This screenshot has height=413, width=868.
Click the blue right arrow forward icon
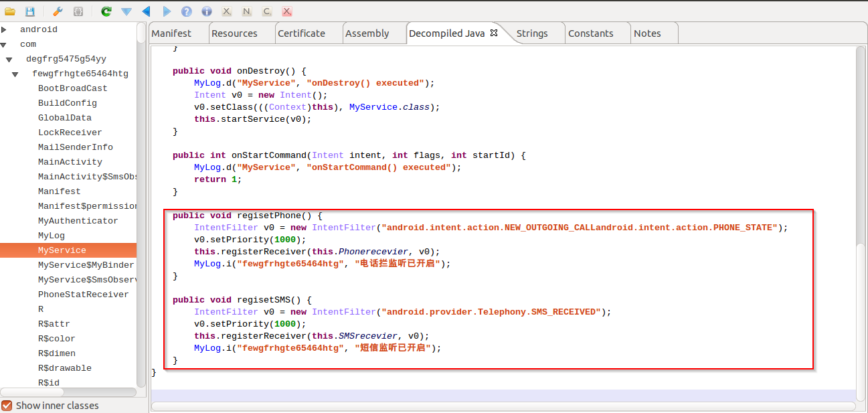[167, 11]
